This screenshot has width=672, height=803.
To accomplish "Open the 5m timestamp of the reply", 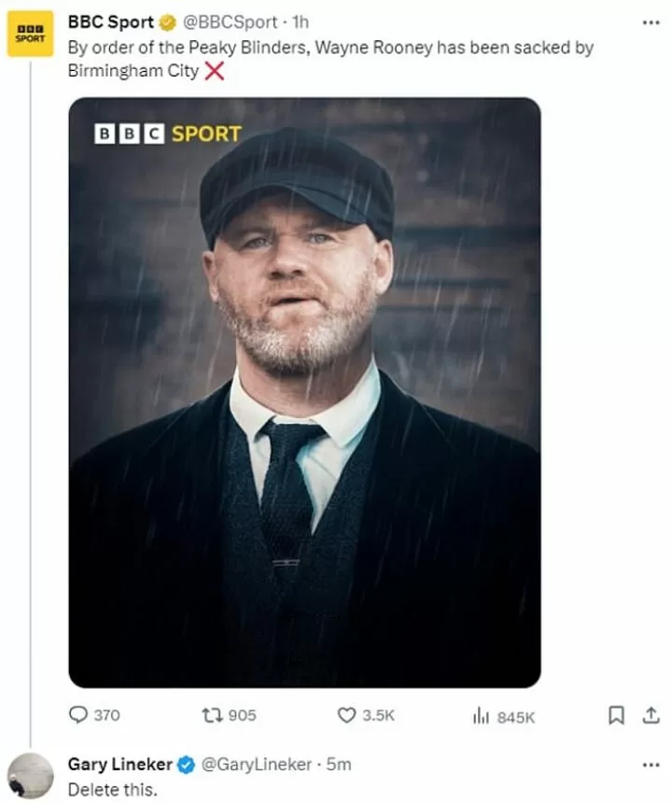I will click(339, 765).
